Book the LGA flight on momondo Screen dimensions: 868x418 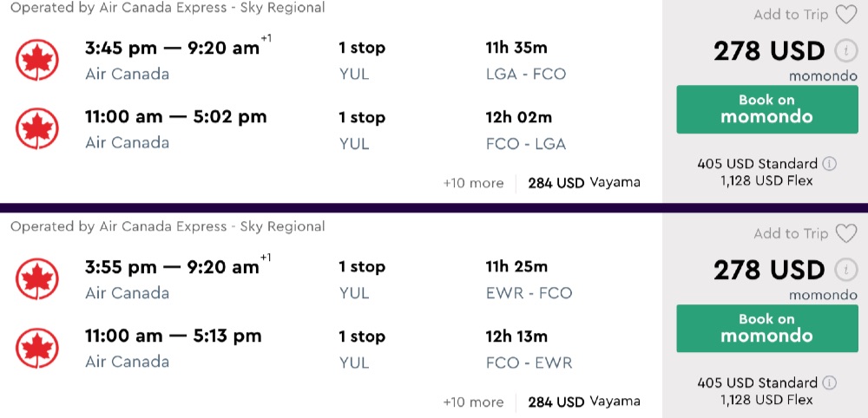766,108
